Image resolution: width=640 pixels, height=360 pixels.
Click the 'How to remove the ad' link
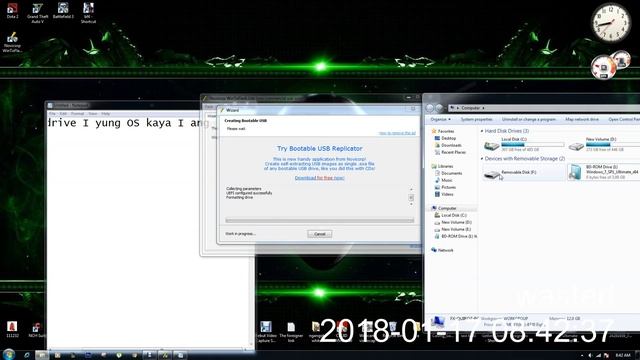tap(397, 133)
